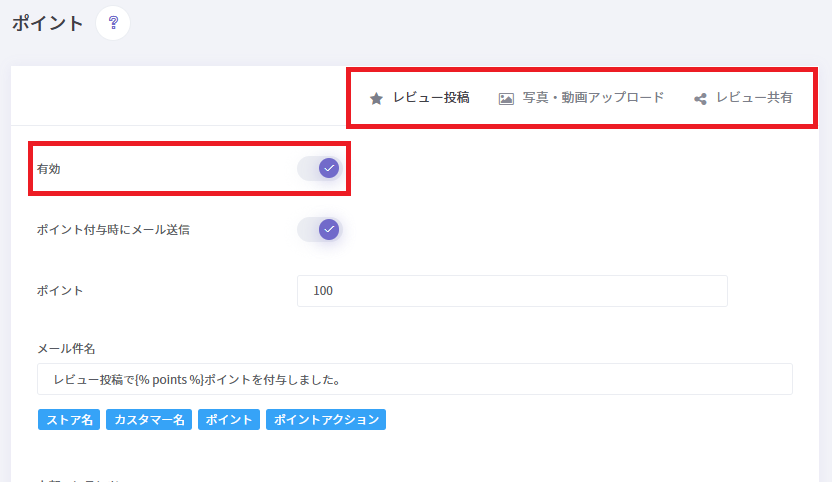This screenshot has width=832, height=482.
Task: Click the share icon beside レビュー共有
Action: tap(700, 99)
